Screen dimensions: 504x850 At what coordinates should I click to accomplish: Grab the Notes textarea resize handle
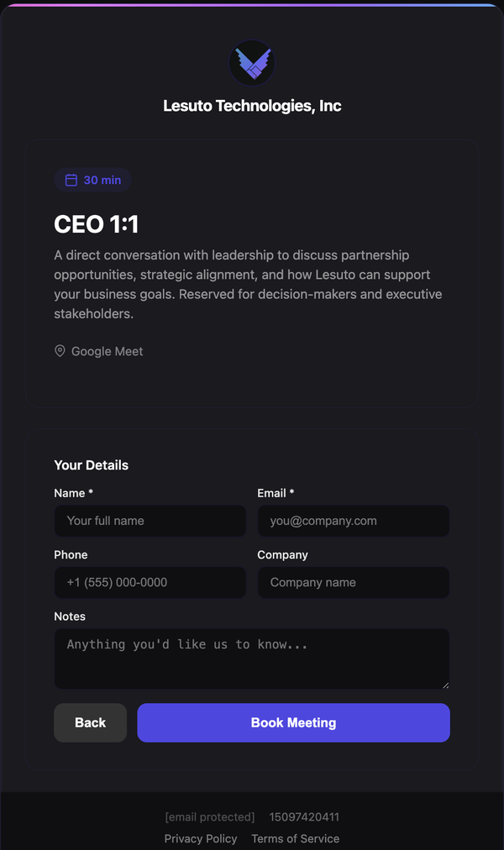445,685
